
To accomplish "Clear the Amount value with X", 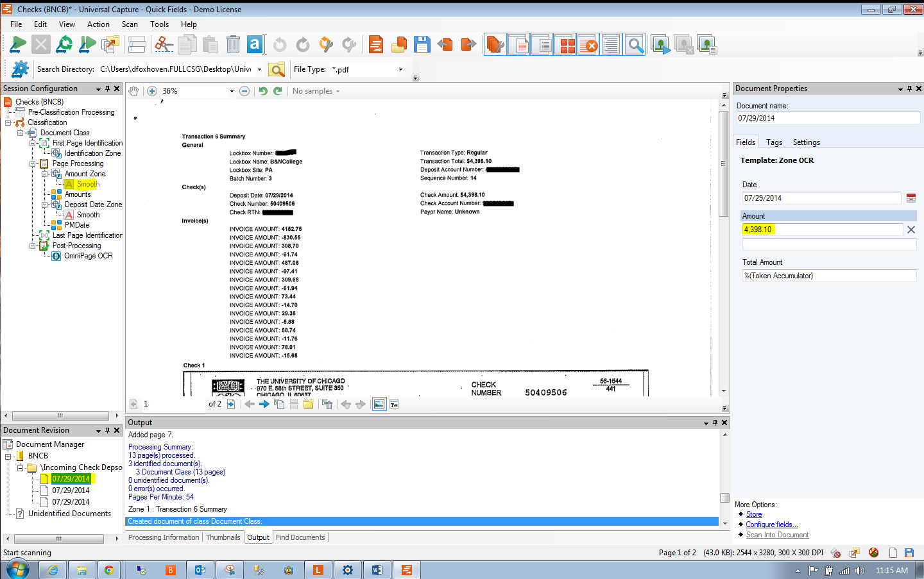I will (911, 230).
